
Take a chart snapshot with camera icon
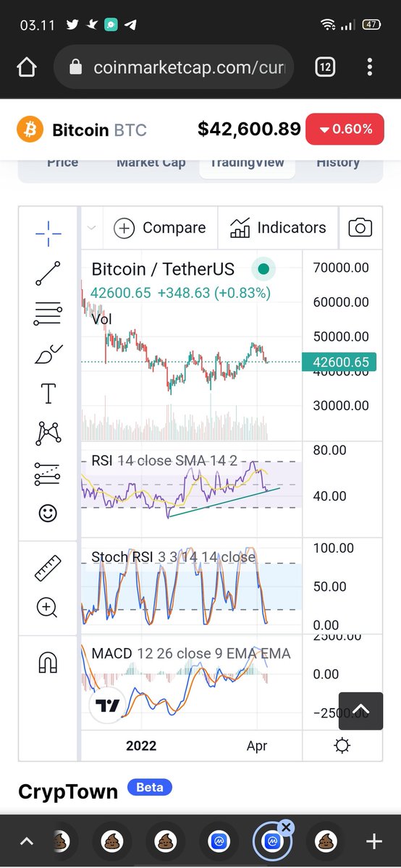(x=360, y=228)
